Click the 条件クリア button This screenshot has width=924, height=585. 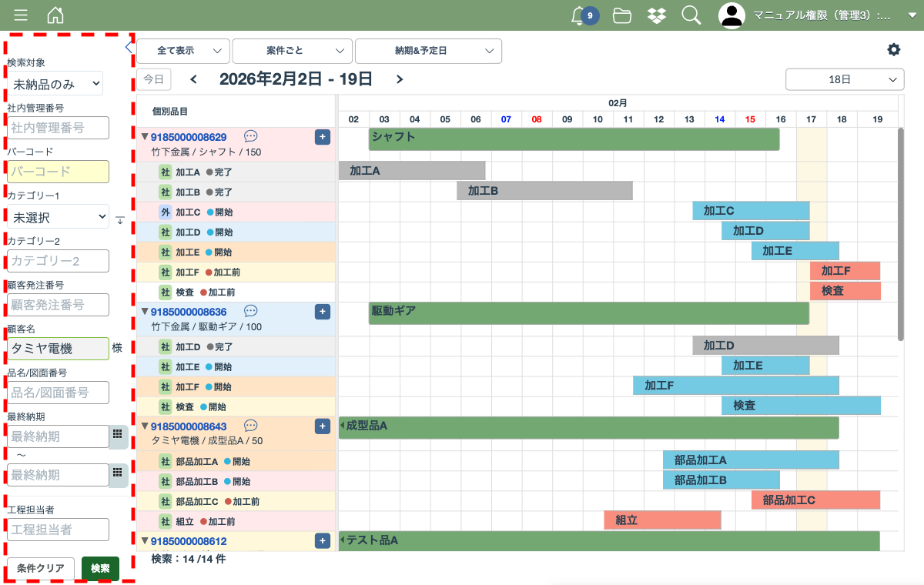coord(41,568)
